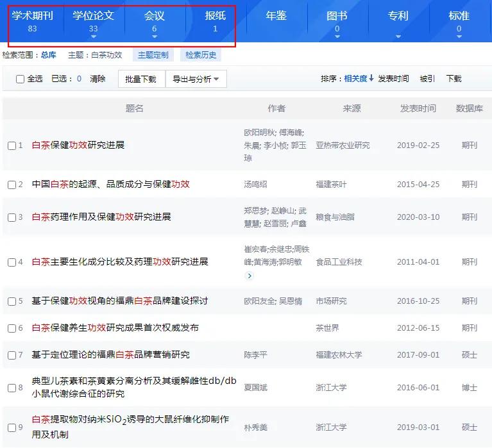Open source 粮食与油脂
The image size is (492, 448).
335,217
